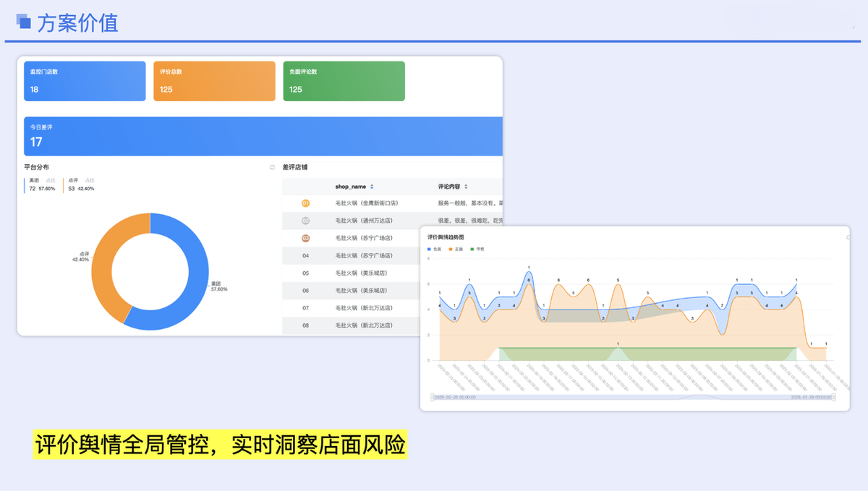Select the 负面评论数 card
The width and height of the screenshot is (868, 491).
tap(343, 80)
